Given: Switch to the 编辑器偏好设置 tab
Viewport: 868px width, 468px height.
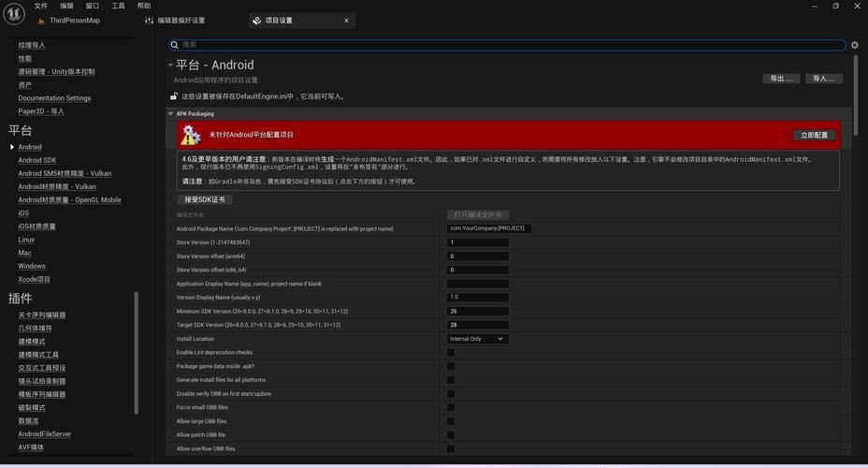Looking at the screenshot, I should pos(181,21).
